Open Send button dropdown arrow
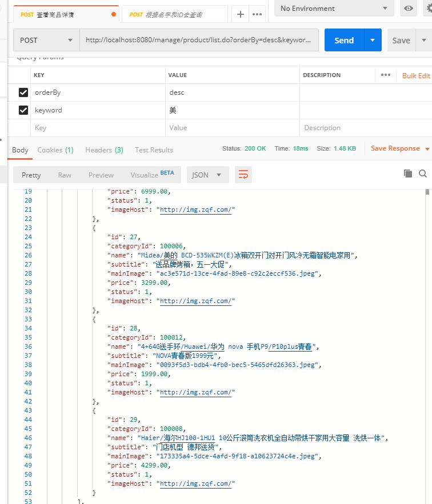432x504 pixels. coord(373,40)
